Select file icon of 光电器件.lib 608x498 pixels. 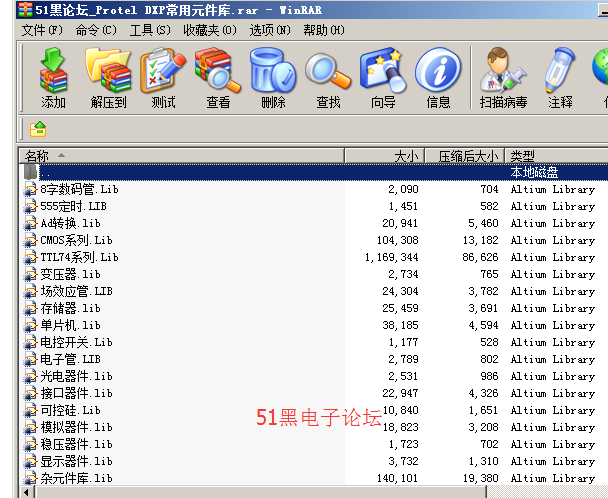31,376
